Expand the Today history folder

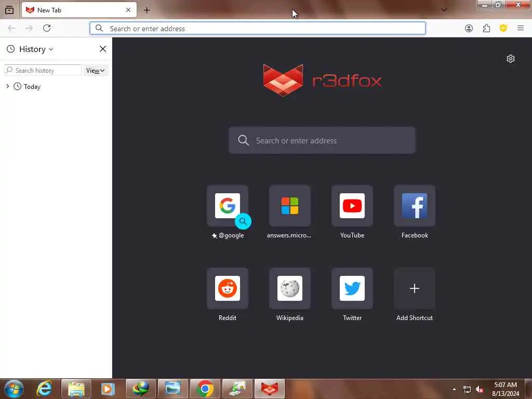point(7,87)
